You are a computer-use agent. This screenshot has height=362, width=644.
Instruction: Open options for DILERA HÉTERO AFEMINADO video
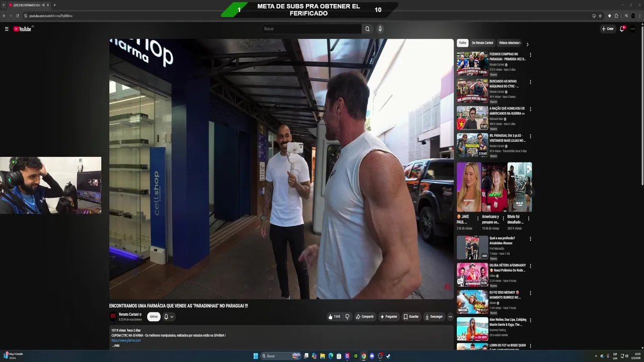click(x=530, y=266)
